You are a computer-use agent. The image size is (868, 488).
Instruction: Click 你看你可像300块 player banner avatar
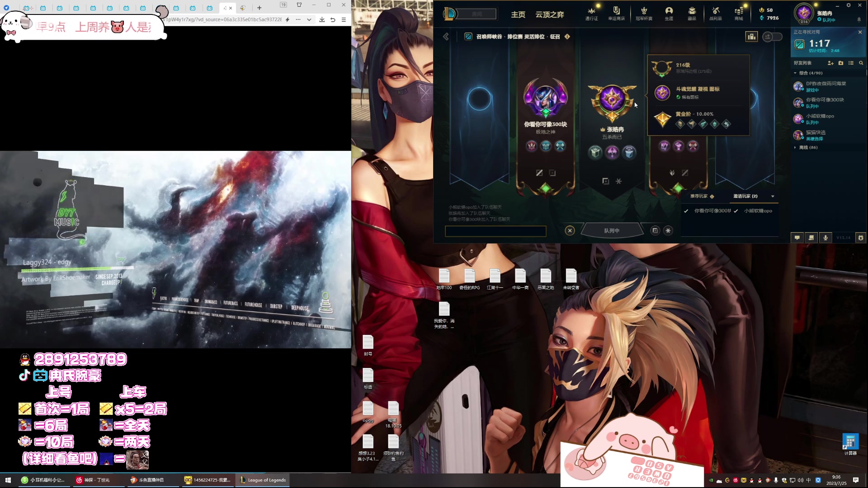point(545,98)
